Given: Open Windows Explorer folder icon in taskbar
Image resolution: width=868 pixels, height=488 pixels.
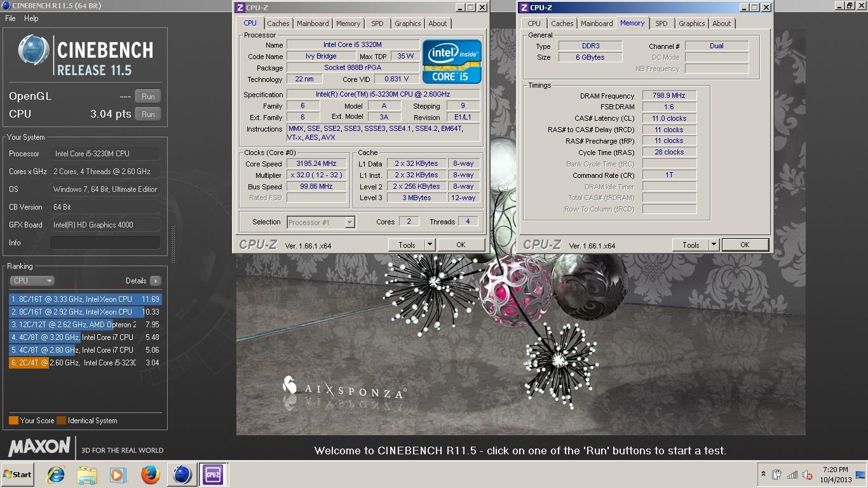Looking at the screenshot, I should point(87,475).
